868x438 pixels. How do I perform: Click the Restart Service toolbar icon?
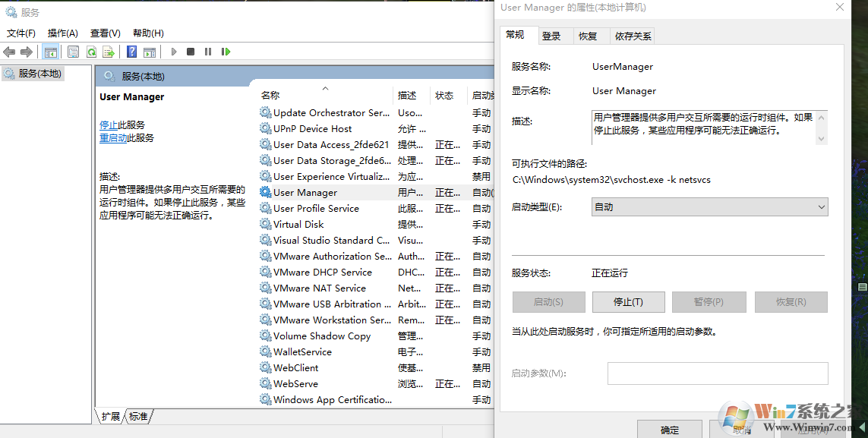click(226, 52)
